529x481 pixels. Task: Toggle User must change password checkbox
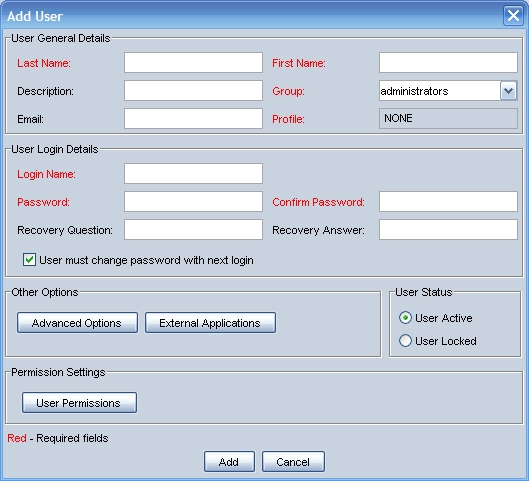[x=29, y=260]
